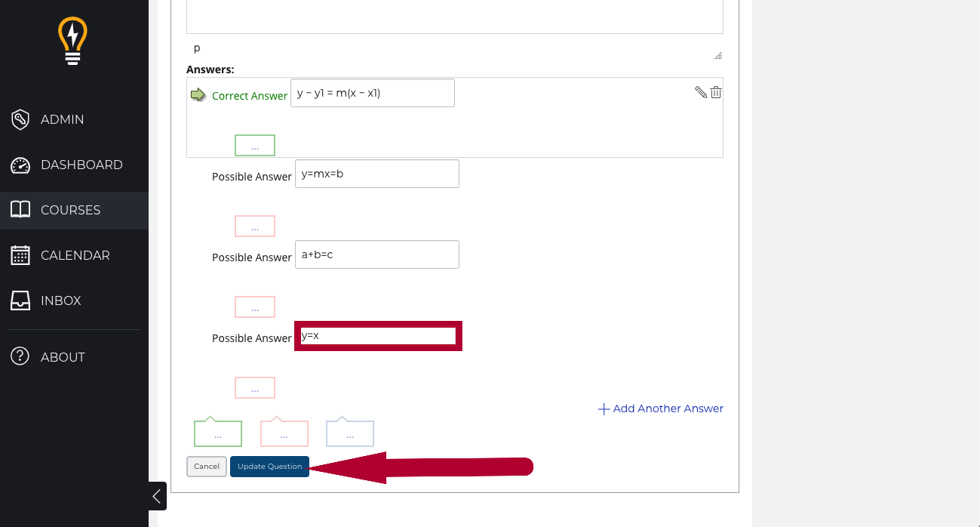Click the About question mark icon
980x527 pixels.
pos(20,357)
